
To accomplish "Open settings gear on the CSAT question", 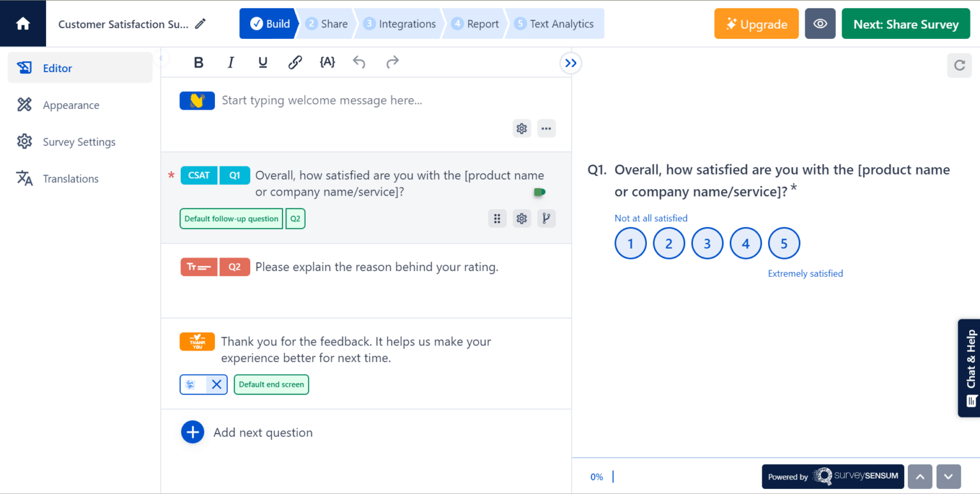I will pyautogui.click(x=521, y=218).
